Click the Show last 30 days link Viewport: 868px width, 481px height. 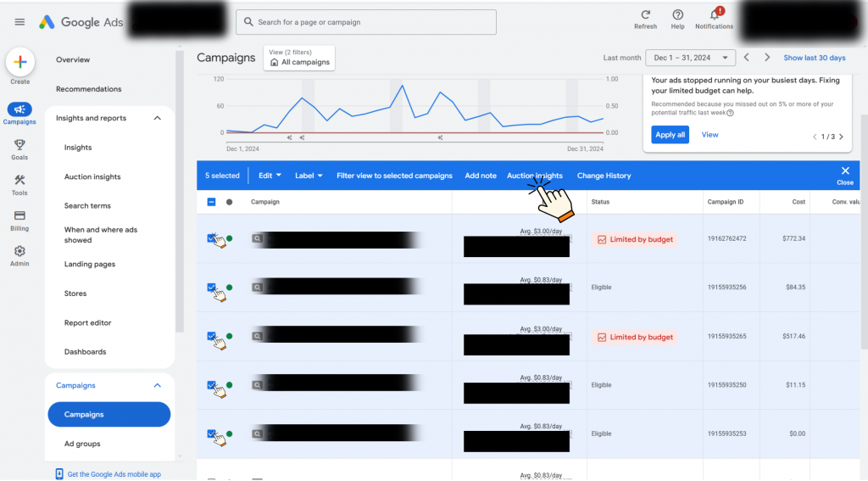[814, 58]
